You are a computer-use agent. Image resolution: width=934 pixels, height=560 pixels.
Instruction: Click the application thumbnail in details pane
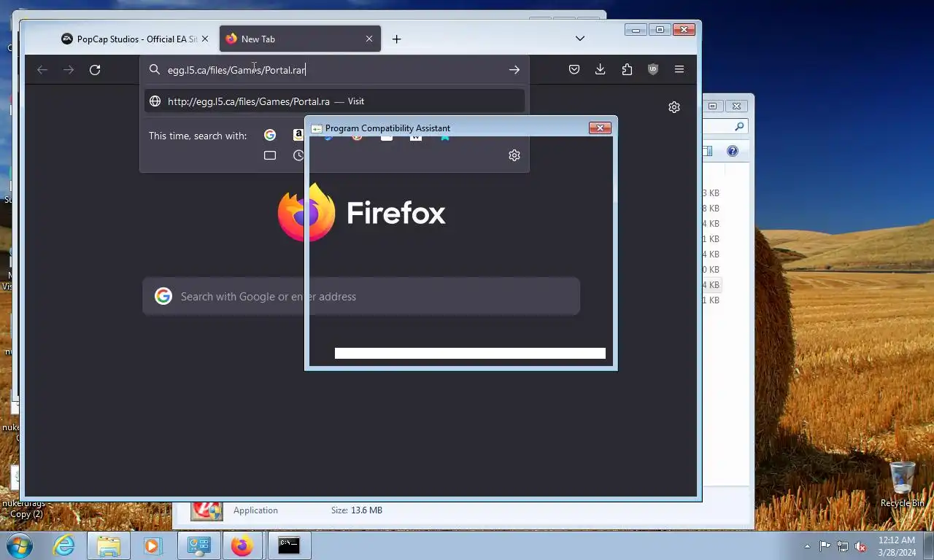[x=207, y=510]
